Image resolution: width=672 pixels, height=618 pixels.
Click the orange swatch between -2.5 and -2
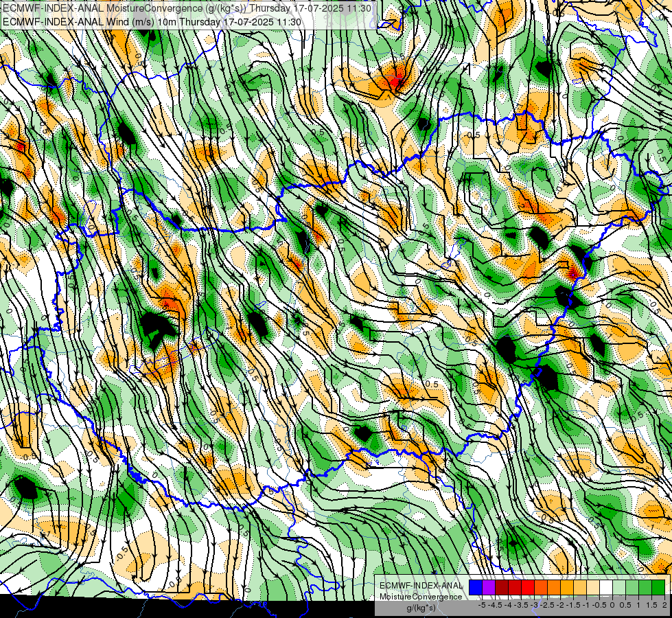tap(554, 588)
